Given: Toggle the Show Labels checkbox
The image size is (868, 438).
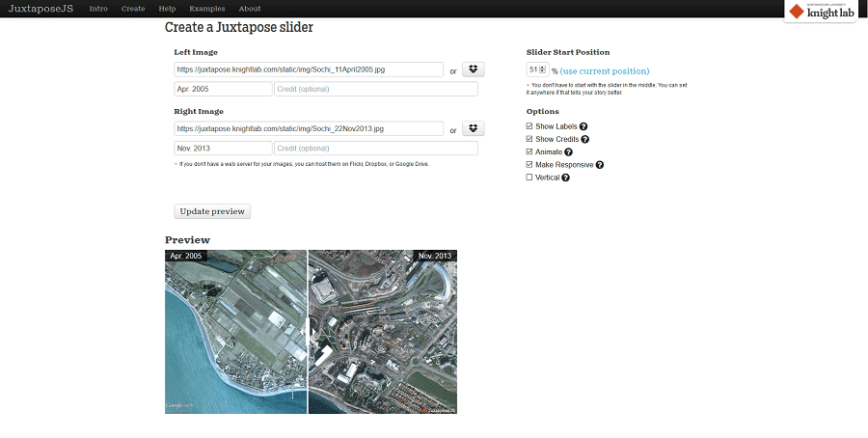Looking at the screenshot, I should [x=529, y=126].
